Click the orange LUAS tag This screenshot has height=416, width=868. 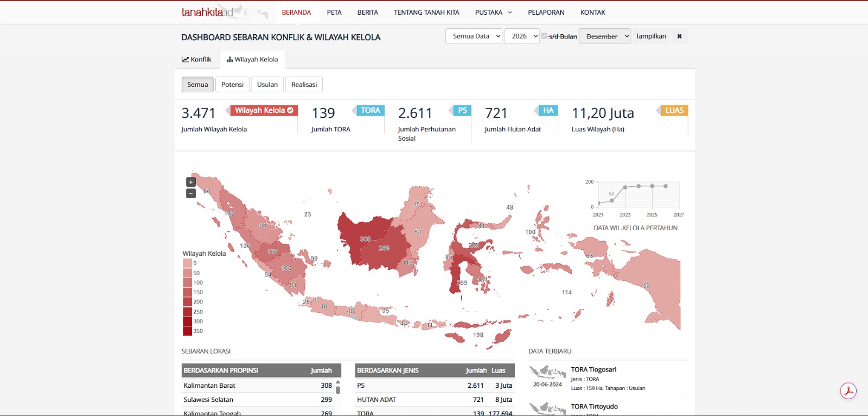pyautogui.click(x=674, y=110)
